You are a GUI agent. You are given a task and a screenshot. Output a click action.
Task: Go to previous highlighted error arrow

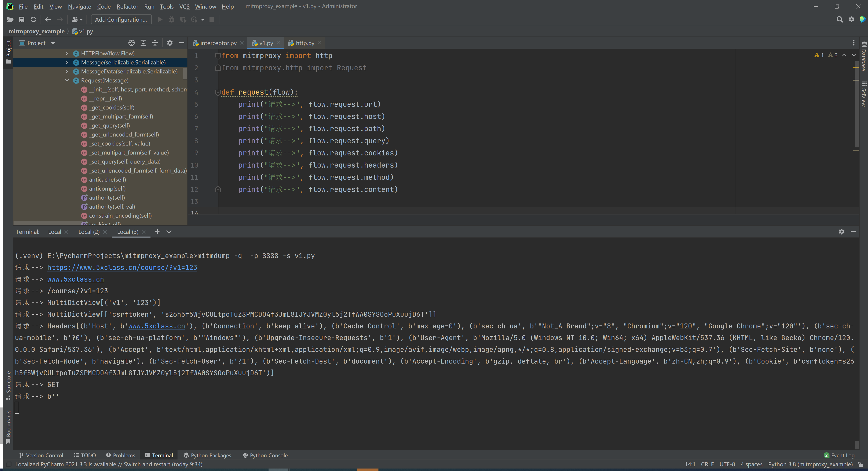[x=844, y=55]
